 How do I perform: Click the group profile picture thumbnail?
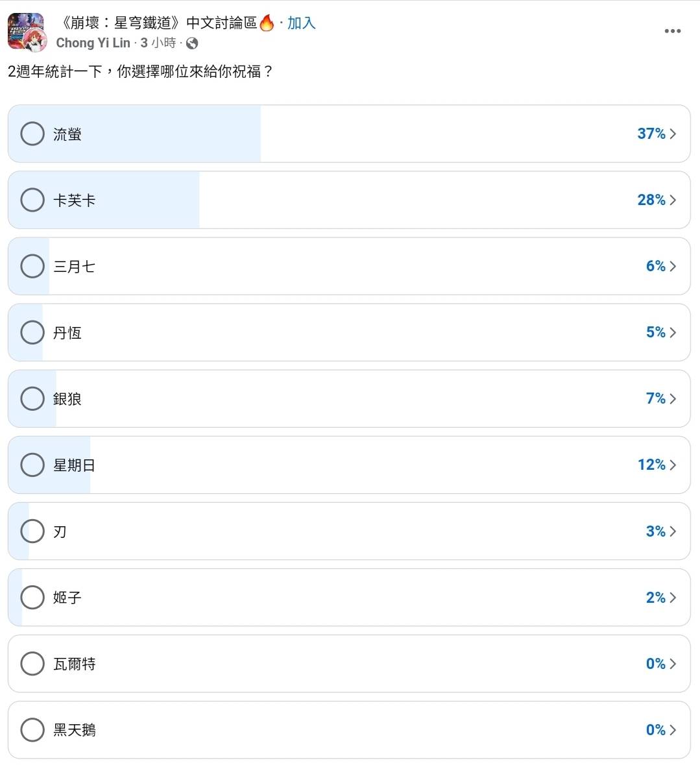pyautogui.click(x=26, y=32)
